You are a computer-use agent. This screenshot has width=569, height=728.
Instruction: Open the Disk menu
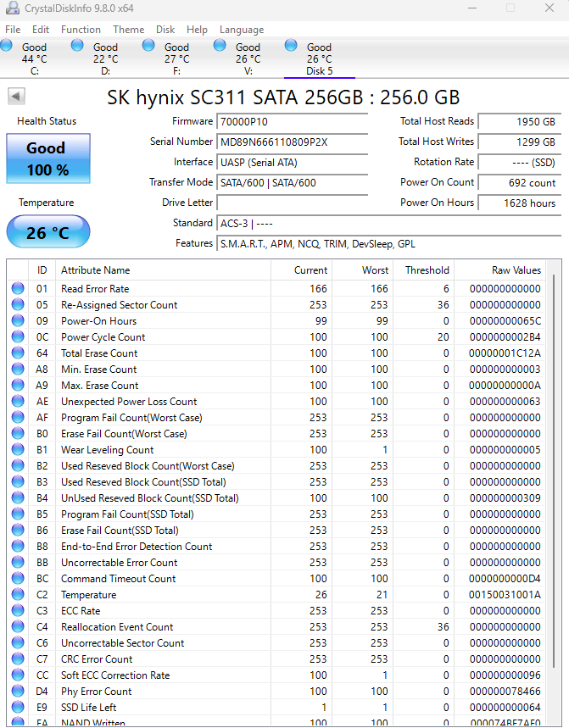coord(165,30)
